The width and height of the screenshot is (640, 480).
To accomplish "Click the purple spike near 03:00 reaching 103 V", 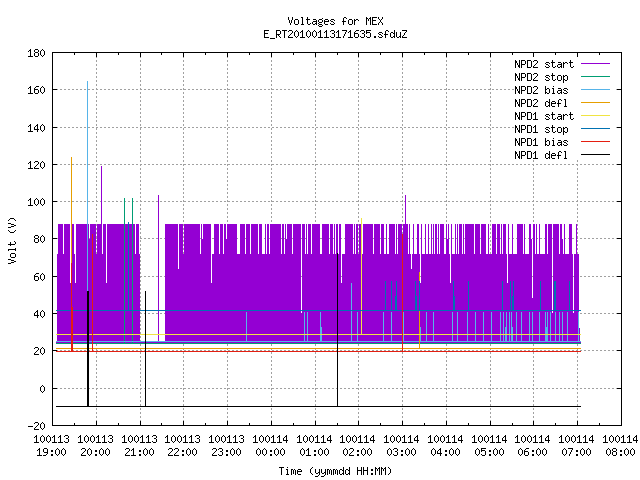I will 405,209.
